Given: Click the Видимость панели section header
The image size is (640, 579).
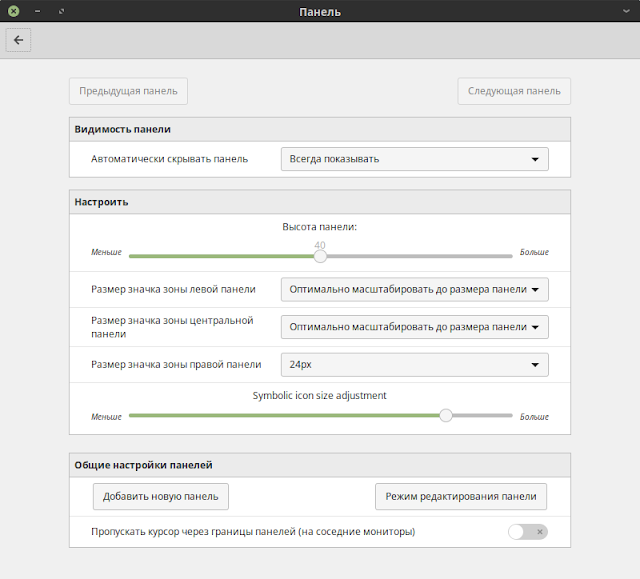Looking at the screenshot, I should tap(320, 129).
